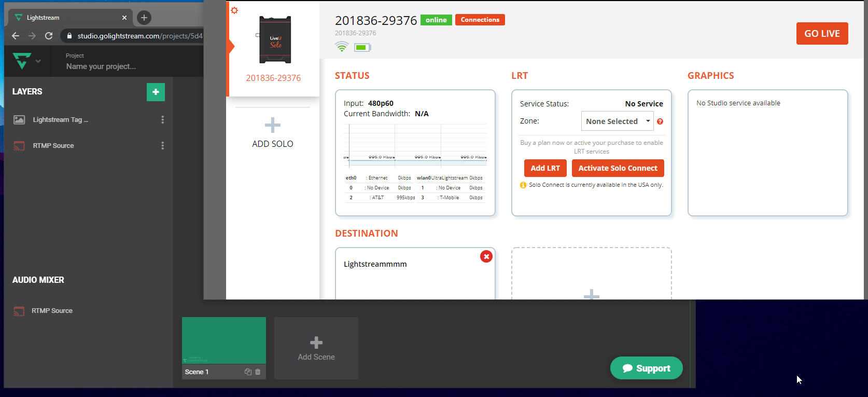Close the Lightstream browser tab

pyautogui.click(x=124, y=18)
